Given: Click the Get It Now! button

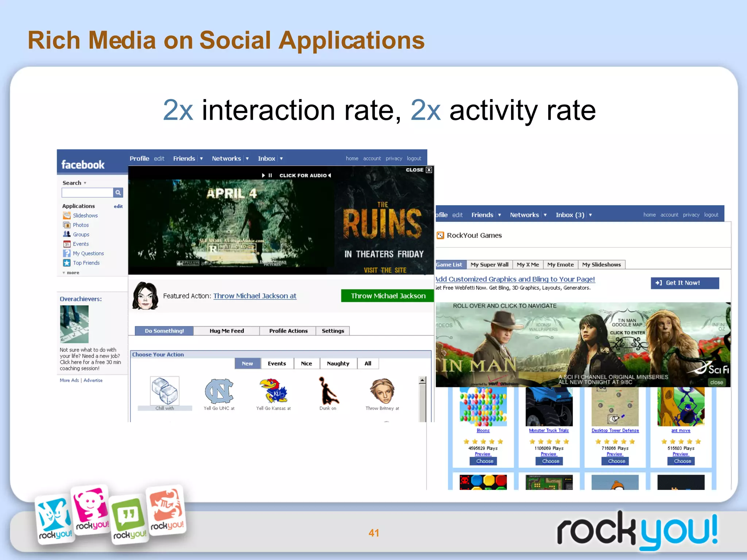Looking at the screenshot, I should coord(685,283).
